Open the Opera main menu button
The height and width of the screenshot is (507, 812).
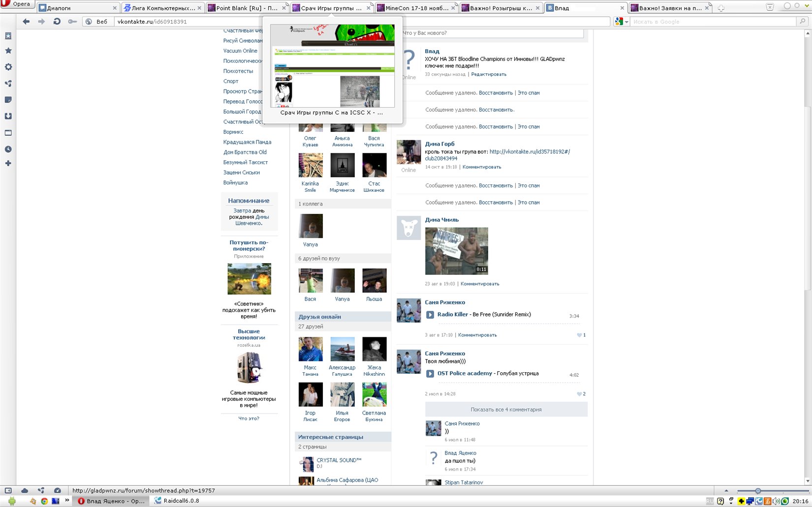pos(17,4)
